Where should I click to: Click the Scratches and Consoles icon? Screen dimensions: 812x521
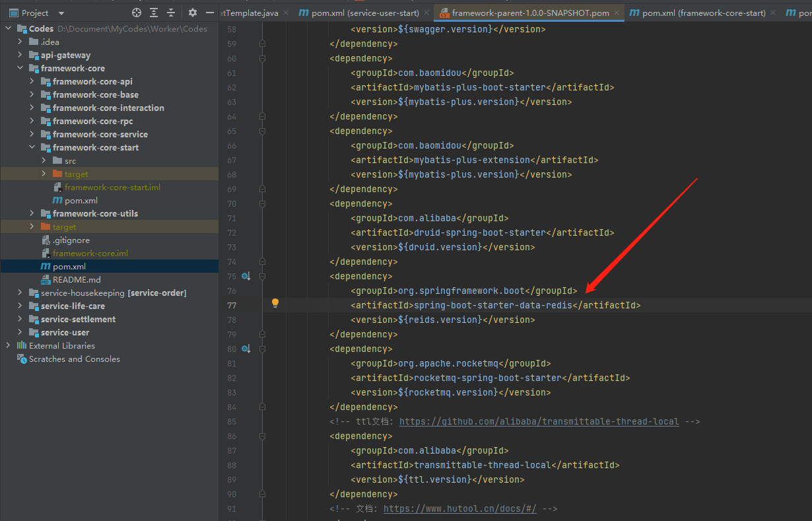(x=22, y=359)
